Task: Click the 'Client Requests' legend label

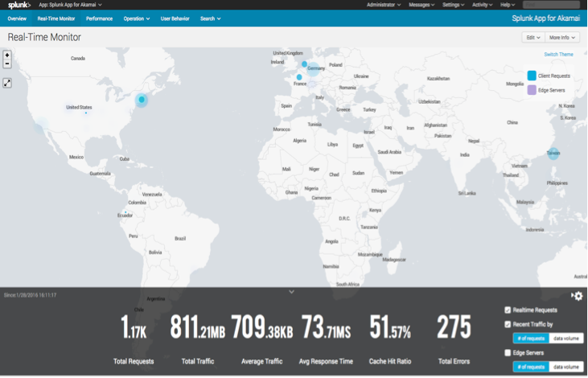Action: [x=554, y=76]
